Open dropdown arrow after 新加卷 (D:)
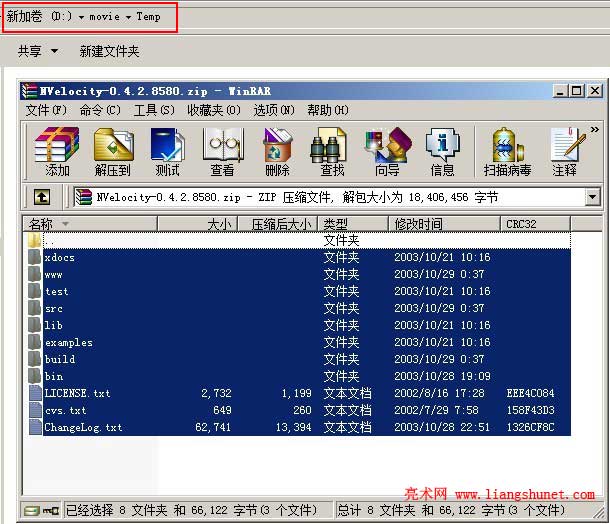The height and width of the screenshot is (524, 610). (81, 17)
